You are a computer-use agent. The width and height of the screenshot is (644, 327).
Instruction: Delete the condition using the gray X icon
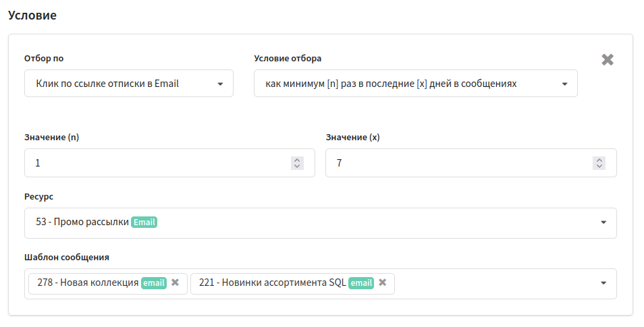608,60
